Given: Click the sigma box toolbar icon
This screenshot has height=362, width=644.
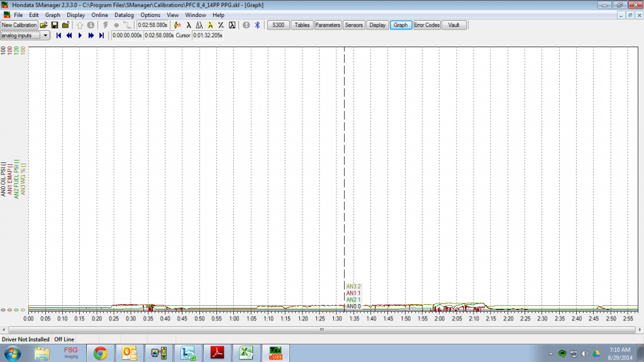Looking at the screenshot, I should click(232, 25).
